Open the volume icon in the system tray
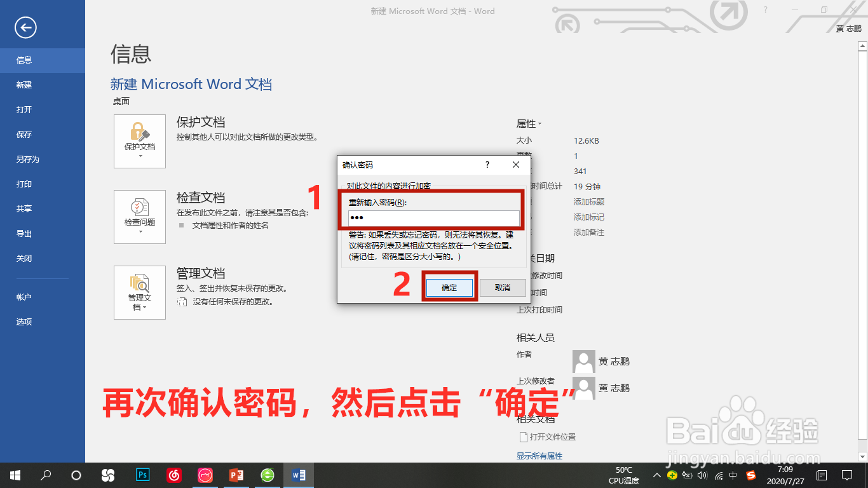The width and height of the screenshot is (868, 488). (702, 475)
